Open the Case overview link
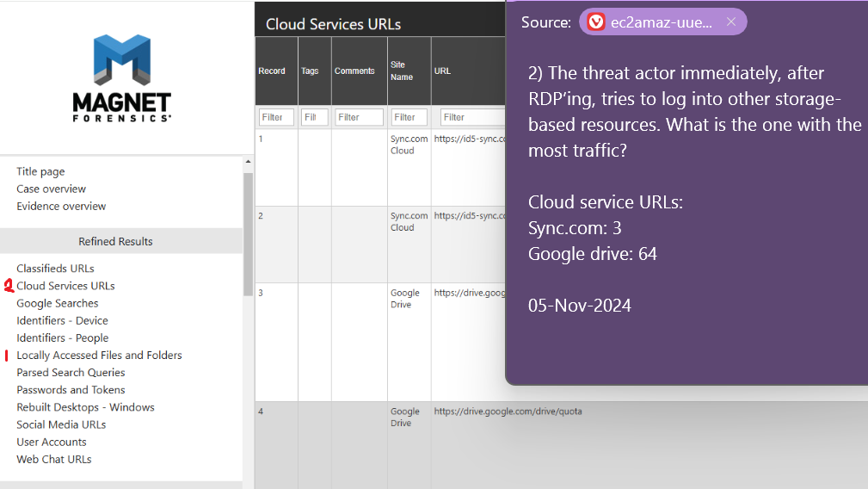Screen dimensions: 868x489 [x=51, y=189]
